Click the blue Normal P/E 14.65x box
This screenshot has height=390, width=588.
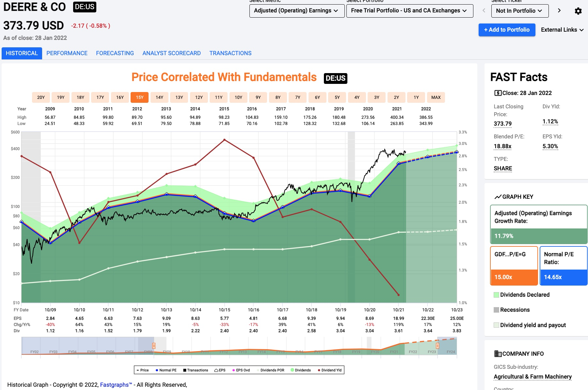point(564,266)
